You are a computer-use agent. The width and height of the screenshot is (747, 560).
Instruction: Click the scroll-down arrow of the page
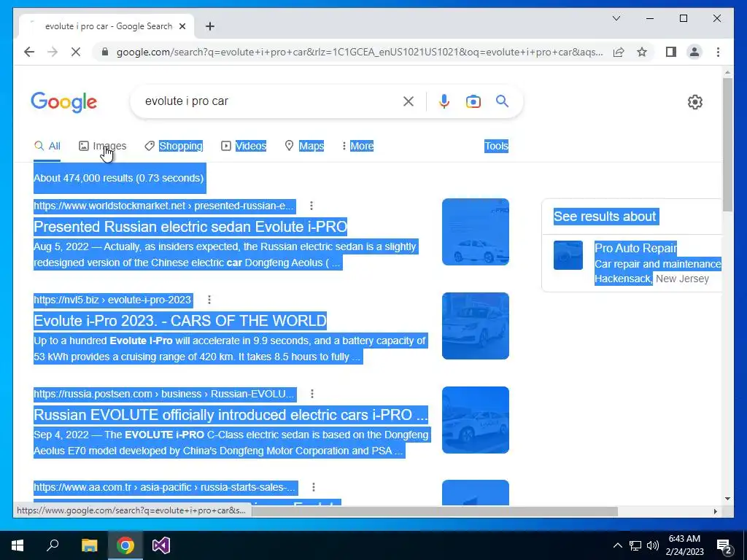[727, 499]
